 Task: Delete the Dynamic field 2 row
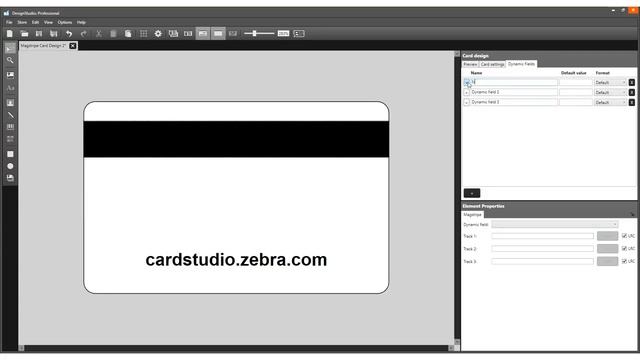coord(631,93)
